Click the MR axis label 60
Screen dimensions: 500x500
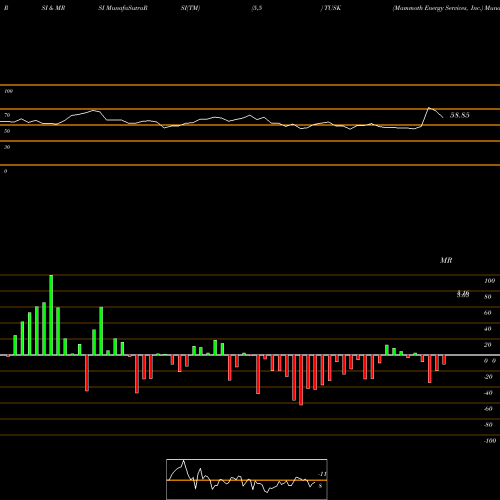click(x=488, y=313)
